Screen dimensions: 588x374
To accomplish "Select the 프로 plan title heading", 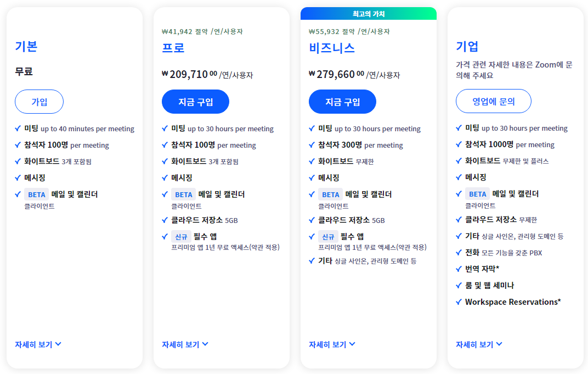I will click(x=173, y=48).
